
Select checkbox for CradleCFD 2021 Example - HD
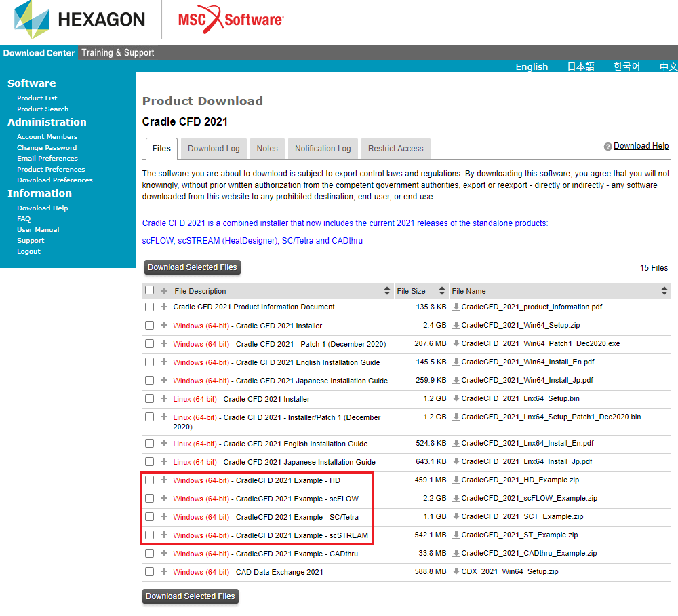pyautogui.click(x=150, y=480)
